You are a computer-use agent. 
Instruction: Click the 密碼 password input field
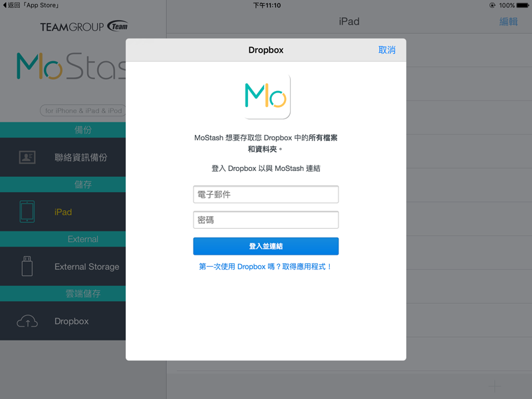pyautogui.click(x=266, y=220)
